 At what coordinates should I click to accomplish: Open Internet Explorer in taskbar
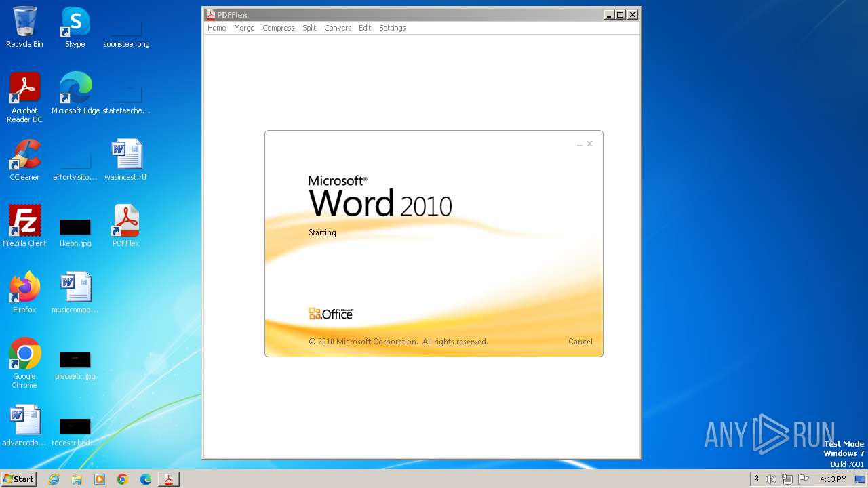(x=54, y=479)
